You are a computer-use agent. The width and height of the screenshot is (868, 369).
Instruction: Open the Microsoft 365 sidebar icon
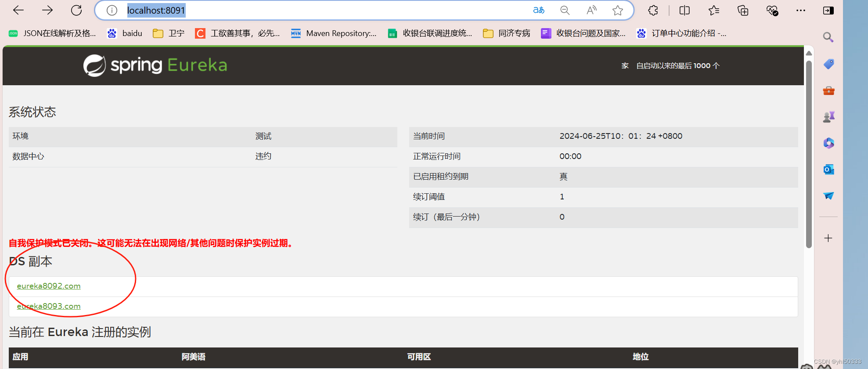(x=828, y=143)
